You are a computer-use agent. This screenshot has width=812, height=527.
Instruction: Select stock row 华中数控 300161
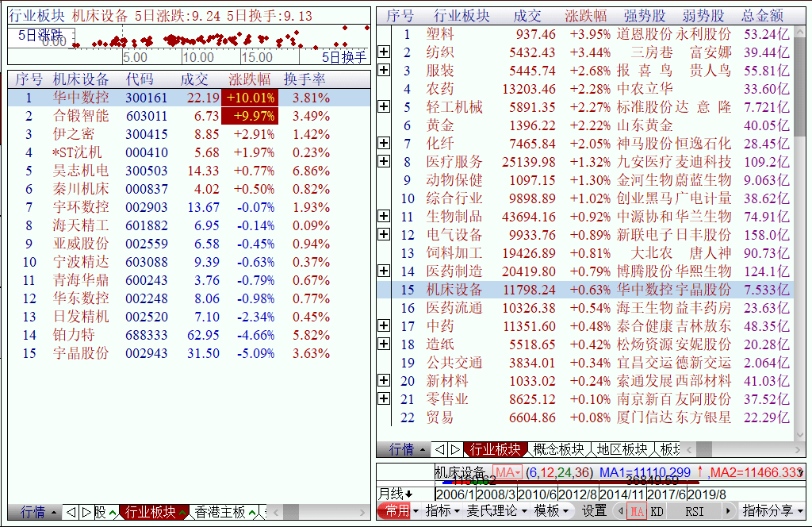coord(189,98)
